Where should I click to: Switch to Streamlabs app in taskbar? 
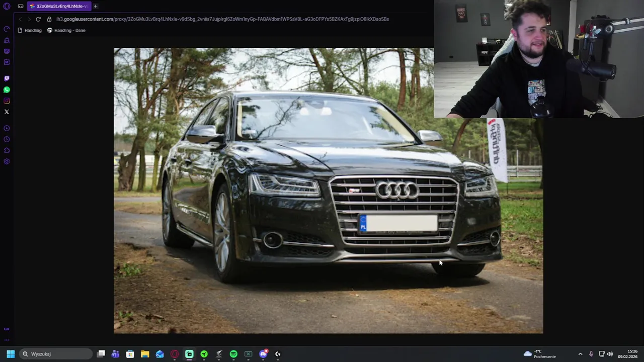(x=189, y=354)
